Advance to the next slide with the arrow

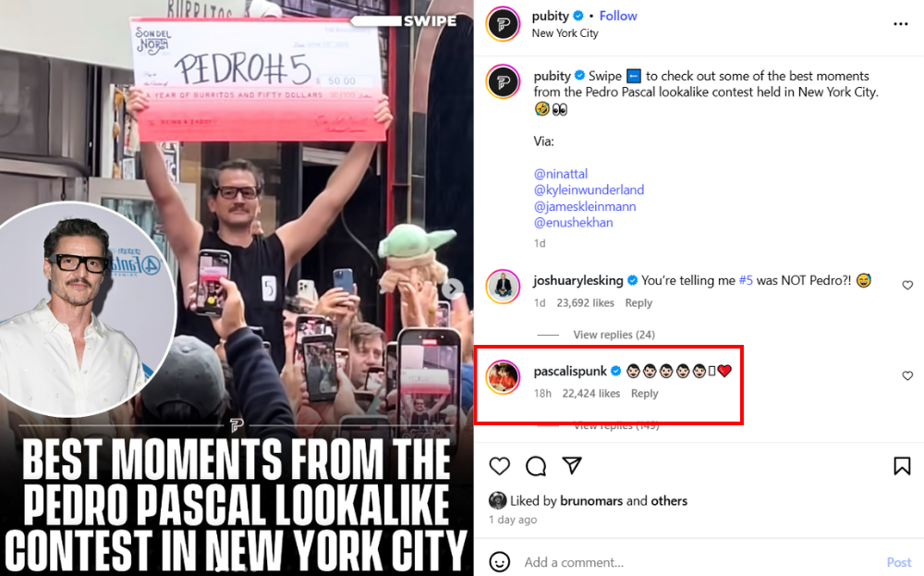pos(452,288)
